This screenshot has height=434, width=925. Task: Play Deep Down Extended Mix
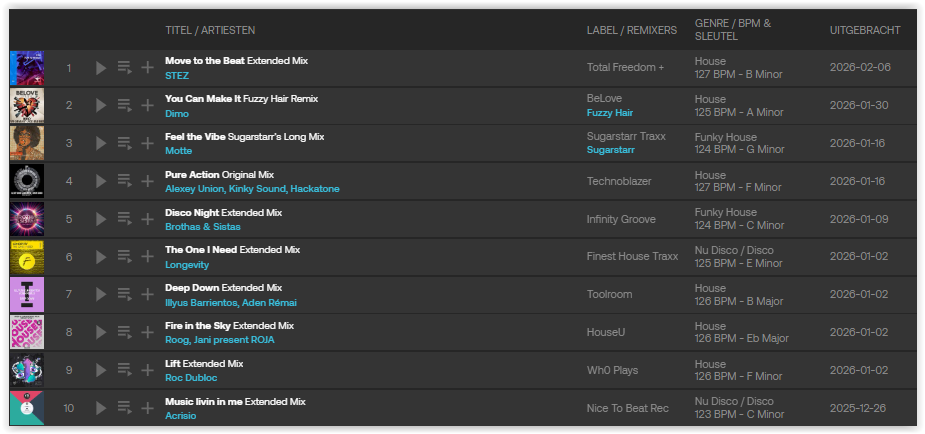point(100,295)
